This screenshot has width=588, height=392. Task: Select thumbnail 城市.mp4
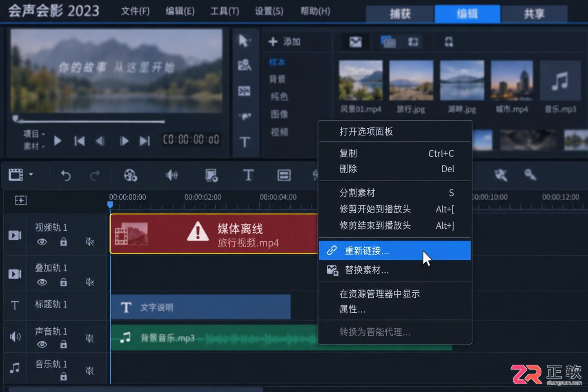tap(512, 80)
